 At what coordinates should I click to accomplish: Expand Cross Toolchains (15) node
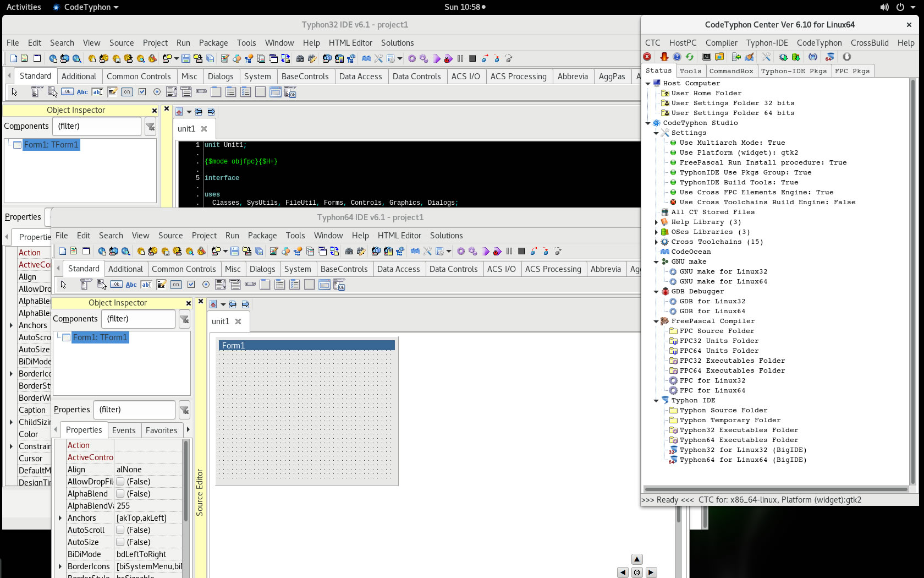pyautogui.click(x=656, y=242)
